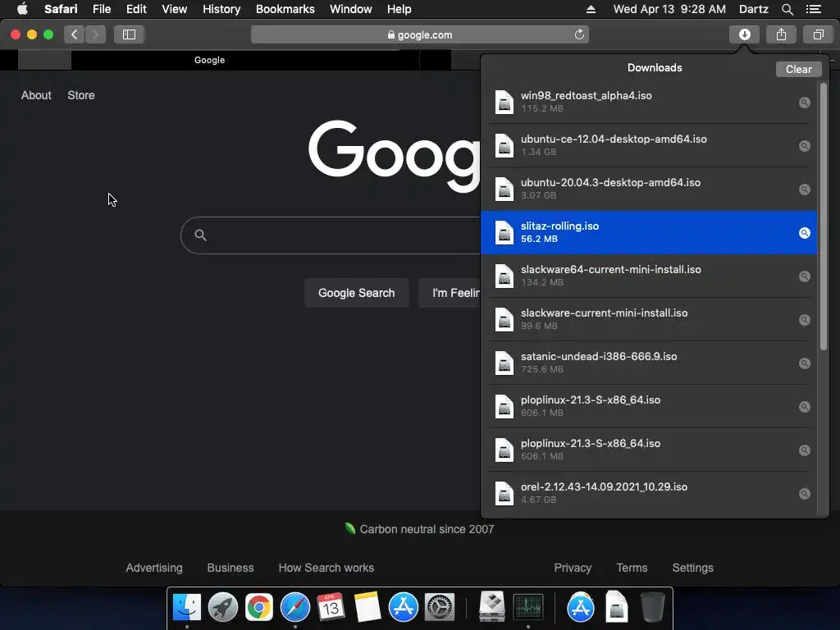The height and width of the screenshot is (630, 840).
Task: Go back with the back arrow
Action: [x=75, y=34]
